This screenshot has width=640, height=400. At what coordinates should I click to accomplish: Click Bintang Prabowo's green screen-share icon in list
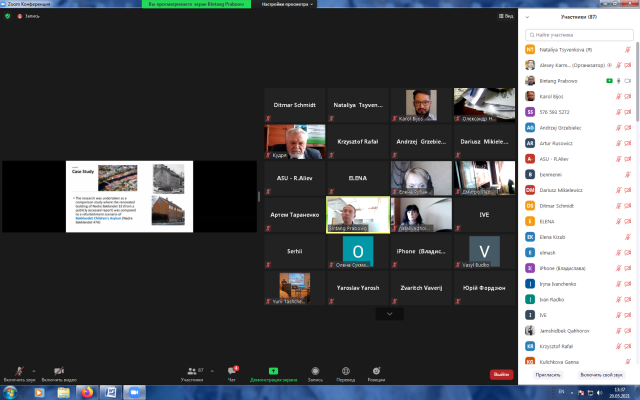coord(609,81)
